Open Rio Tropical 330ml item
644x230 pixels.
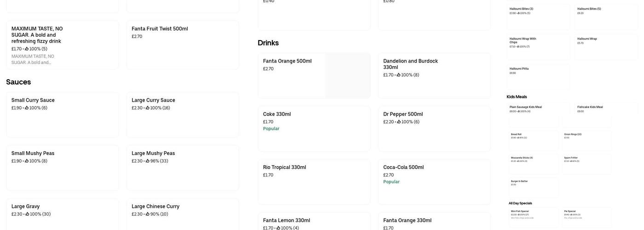pos(314,182)
